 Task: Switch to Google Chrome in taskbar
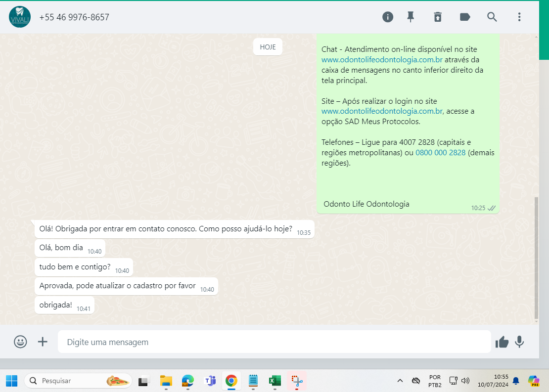coord(231,381)
